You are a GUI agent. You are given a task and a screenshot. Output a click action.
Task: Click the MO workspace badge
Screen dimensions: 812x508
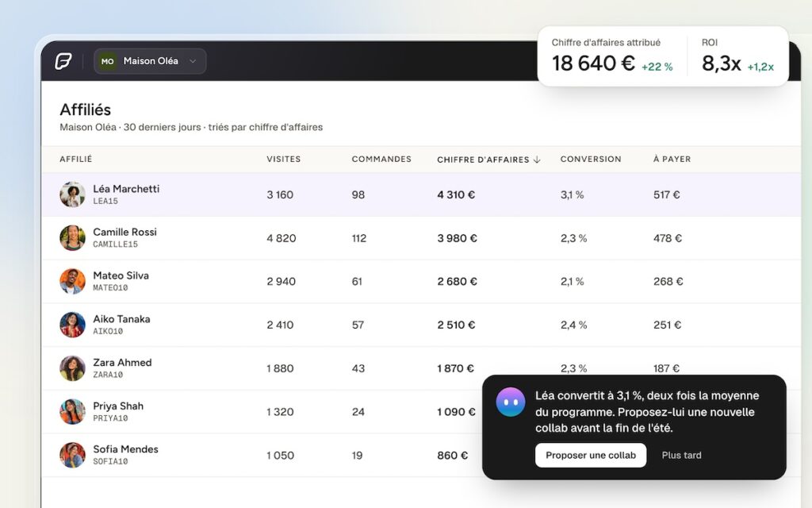(x=107, y=61)
